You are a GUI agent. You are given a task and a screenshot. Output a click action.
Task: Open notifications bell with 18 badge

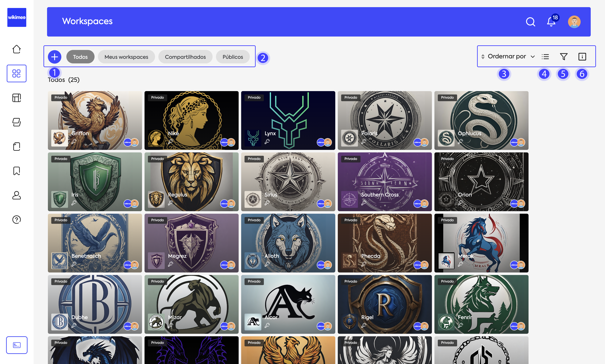pyautogui.click(x=551, y=22)
